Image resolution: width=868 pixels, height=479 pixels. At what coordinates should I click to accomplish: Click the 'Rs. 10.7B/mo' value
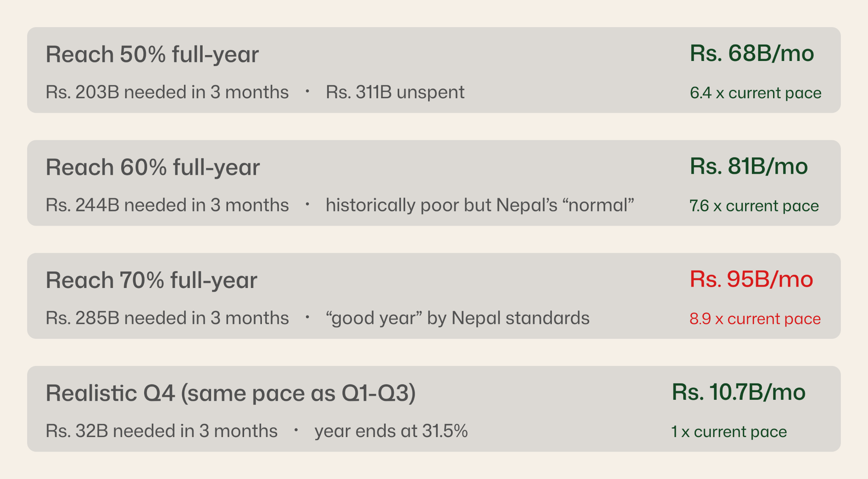pos(738,393)
